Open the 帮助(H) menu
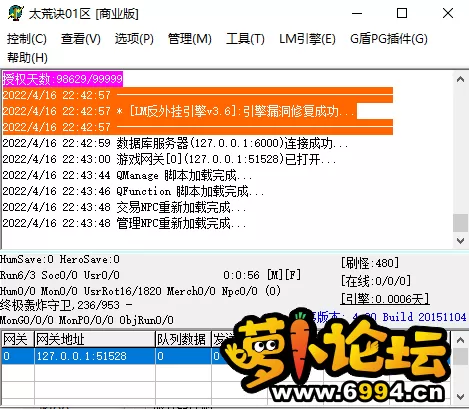Image resolution: width=469 pixels, height=409 pixels. 27,58
